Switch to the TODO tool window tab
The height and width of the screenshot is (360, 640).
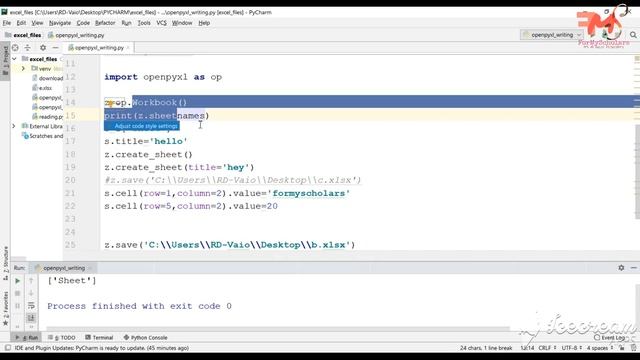(x=62, y=338)
